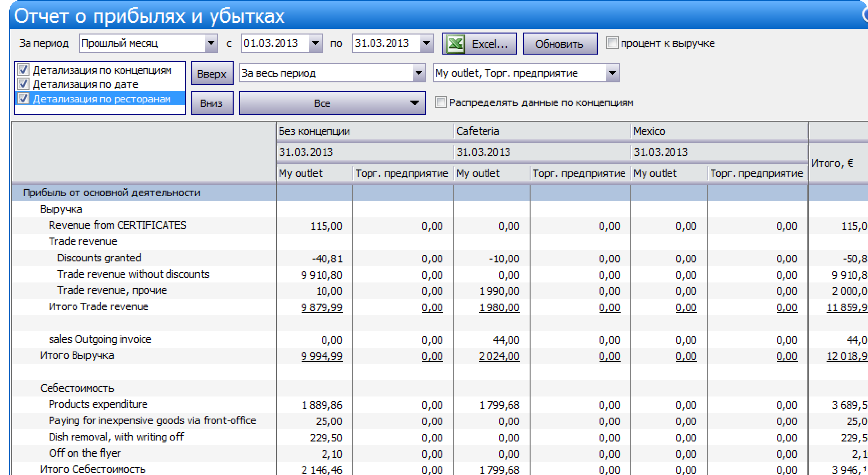Uncheck Детализация по концепциям
The image size is (868, 475).
pyautogui.click(x=23, y=70)
